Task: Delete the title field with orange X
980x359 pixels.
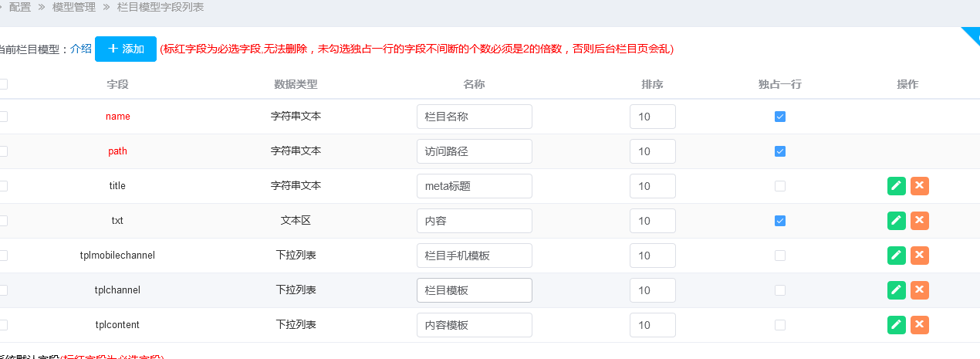Action: point(919,186)
